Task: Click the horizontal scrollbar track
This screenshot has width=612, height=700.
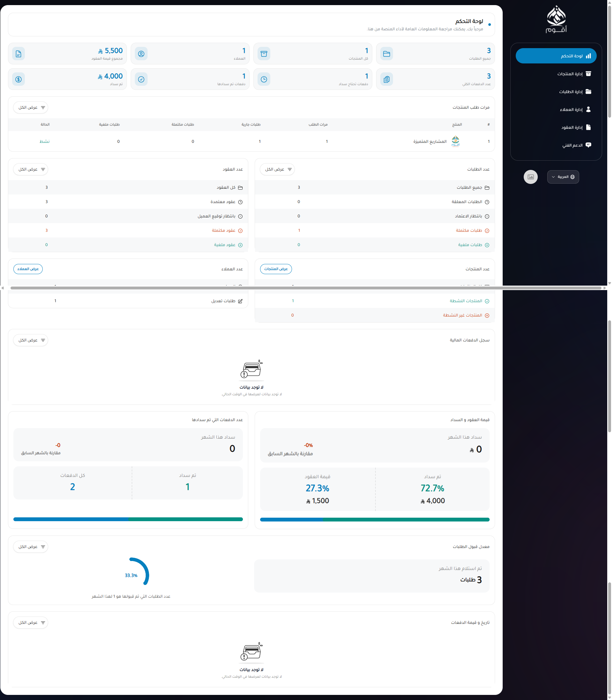Action: coord(306,288)
